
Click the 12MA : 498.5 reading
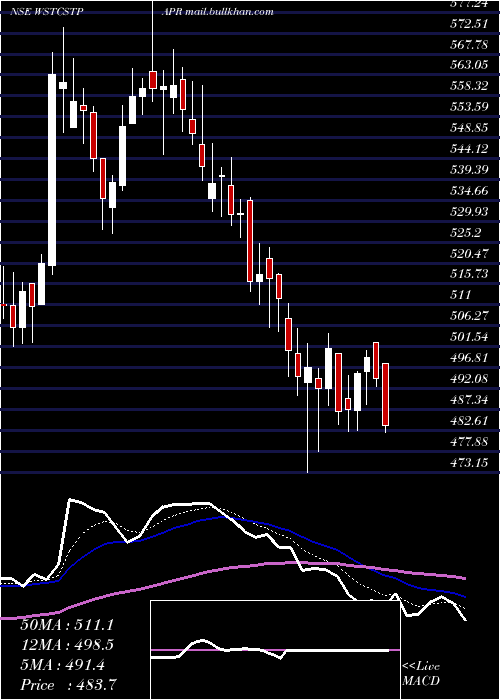pos(67,645)
